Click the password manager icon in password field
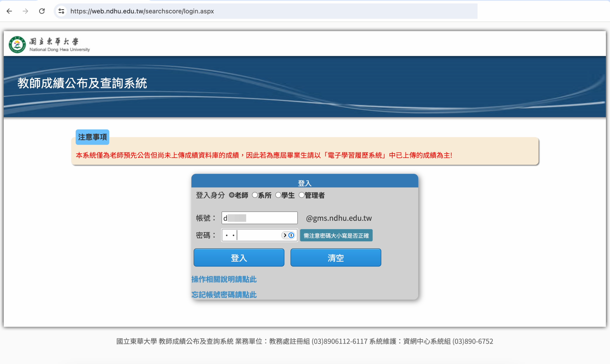The height and width of the screenshot is (364, 610). [x=291, y=235]
